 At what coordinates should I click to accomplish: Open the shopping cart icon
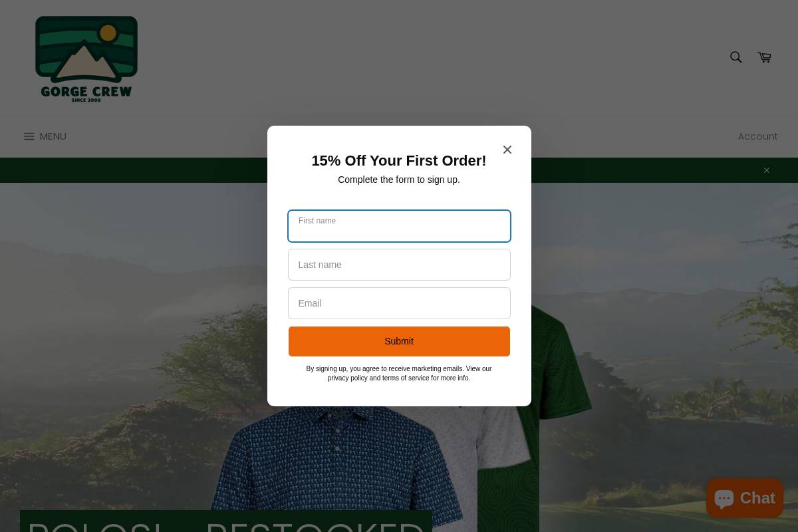pyautogui.click(x=764, y=58)
